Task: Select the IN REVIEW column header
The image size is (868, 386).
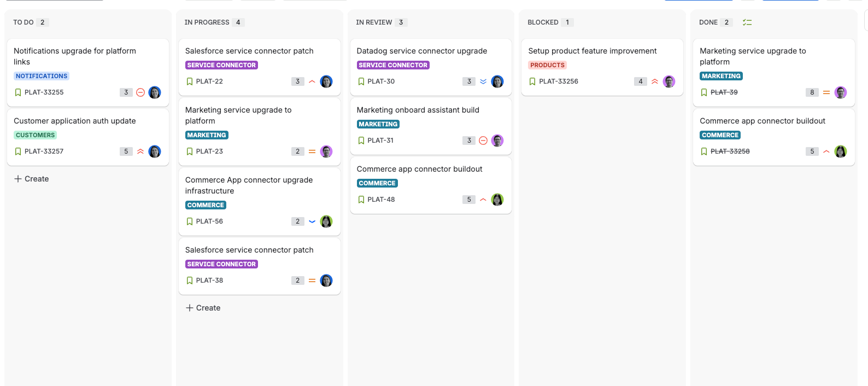Action: [x=374, y=22]
